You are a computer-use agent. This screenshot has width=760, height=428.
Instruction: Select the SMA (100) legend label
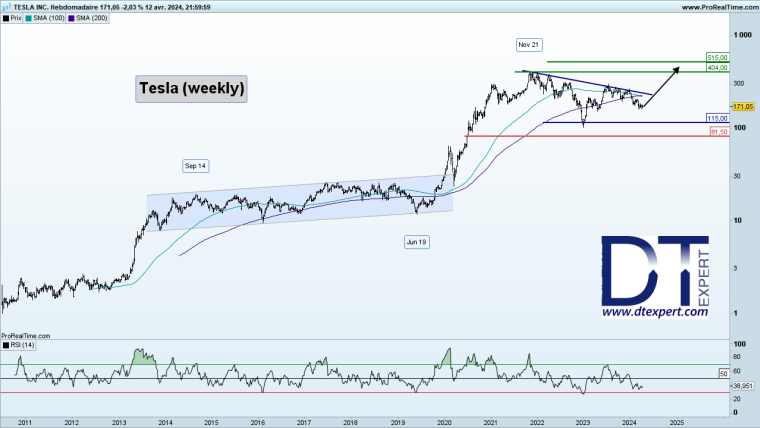pyautogui.click(x=49, y=18)
